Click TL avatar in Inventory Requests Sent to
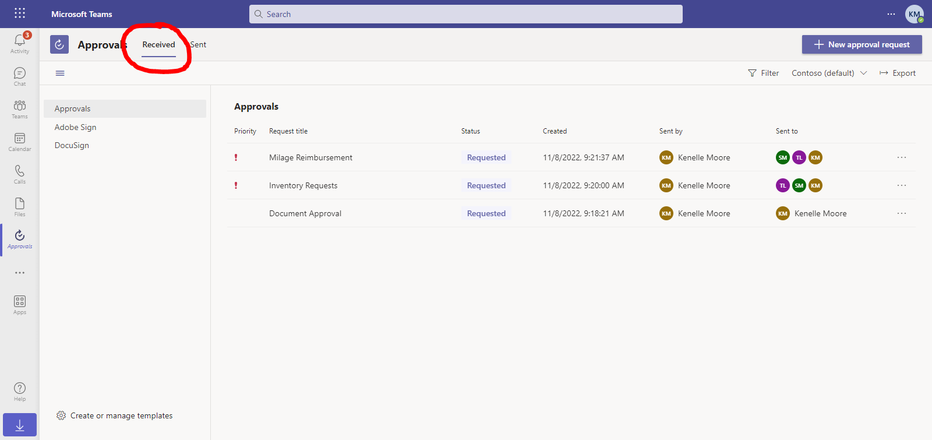 point(783,186)
